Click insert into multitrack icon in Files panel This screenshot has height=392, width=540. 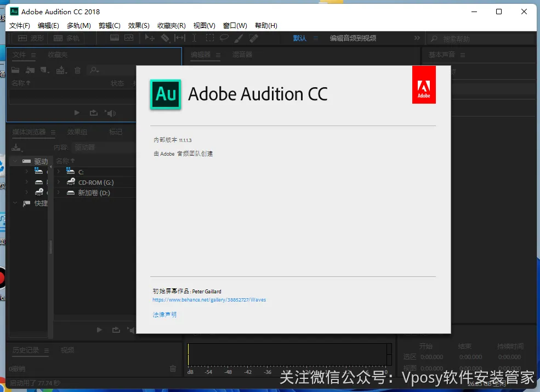pyautogui.click(x=61, y=70)
